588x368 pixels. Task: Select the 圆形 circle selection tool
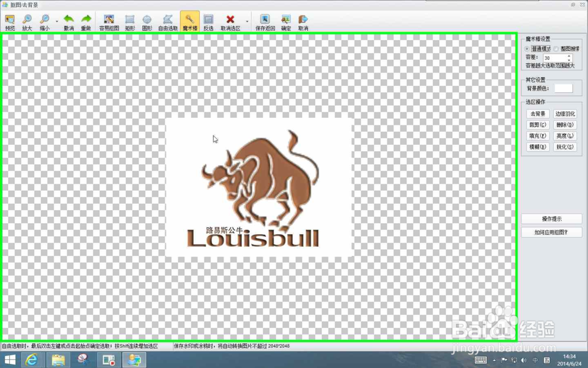point(147,22)
